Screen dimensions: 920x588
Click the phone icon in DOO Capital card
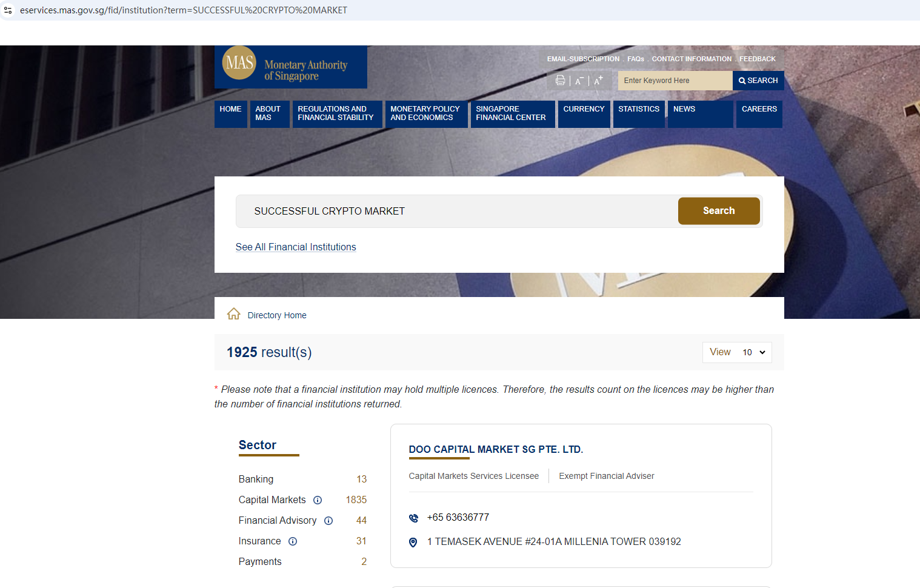click(x=413, y=518)
